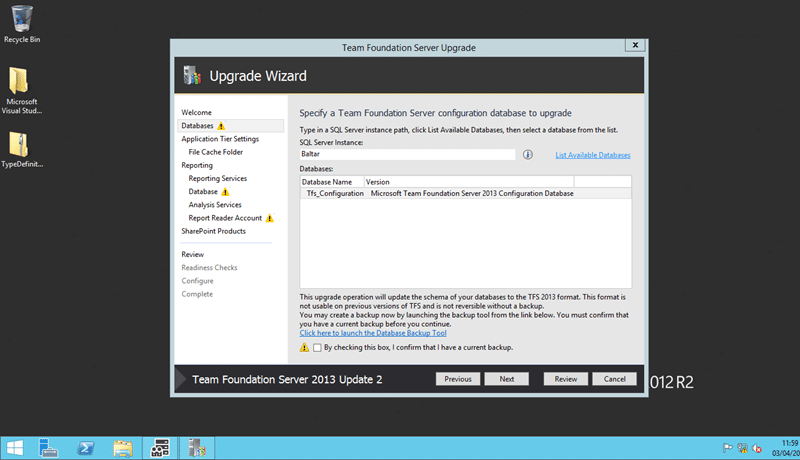This screenshot has width=800, height=460.
Task: Click the muted speaker tray icon
Action: tap(757, 448)
